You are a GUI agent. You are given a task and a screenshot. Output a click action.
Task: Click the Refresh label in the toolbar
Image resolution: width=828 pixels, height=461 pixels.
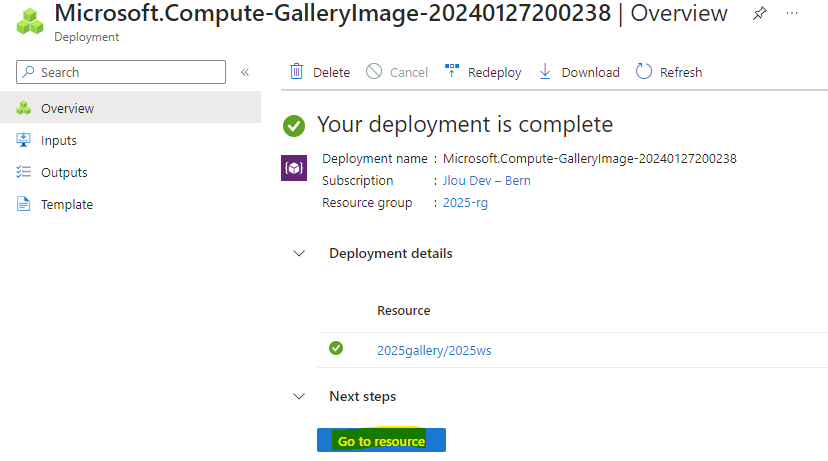coord(681,72)
